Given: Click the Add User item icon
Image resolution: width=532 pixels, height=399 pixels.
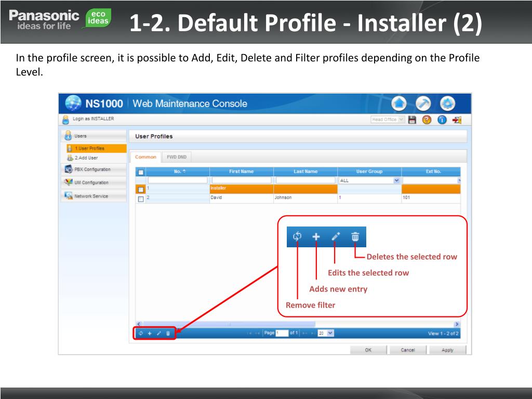Looking at the screenshot, I should [70, 158].
